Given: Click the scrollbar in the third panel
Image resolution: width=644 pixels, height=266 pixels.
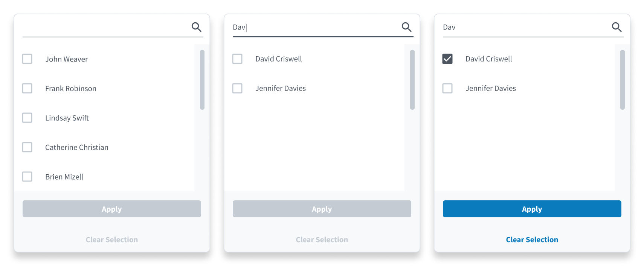Looking at the screenshot, I should click(x=622, y=79).
